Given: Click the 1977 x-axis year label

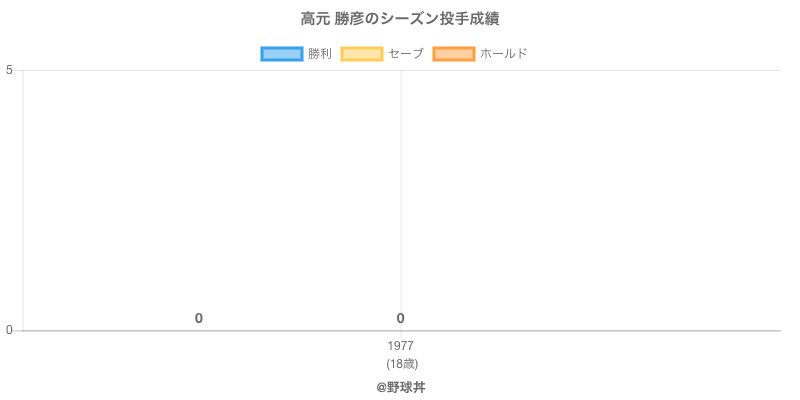Looking at the screenshot, I should (400, 346).
